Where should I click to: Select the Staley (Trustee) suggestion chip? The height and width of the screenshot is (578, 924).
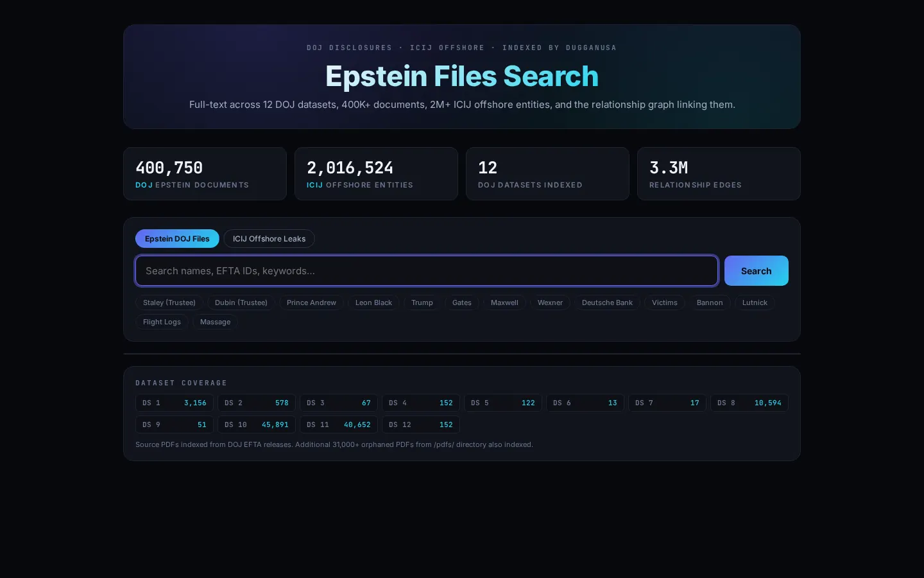coord(169,302)
